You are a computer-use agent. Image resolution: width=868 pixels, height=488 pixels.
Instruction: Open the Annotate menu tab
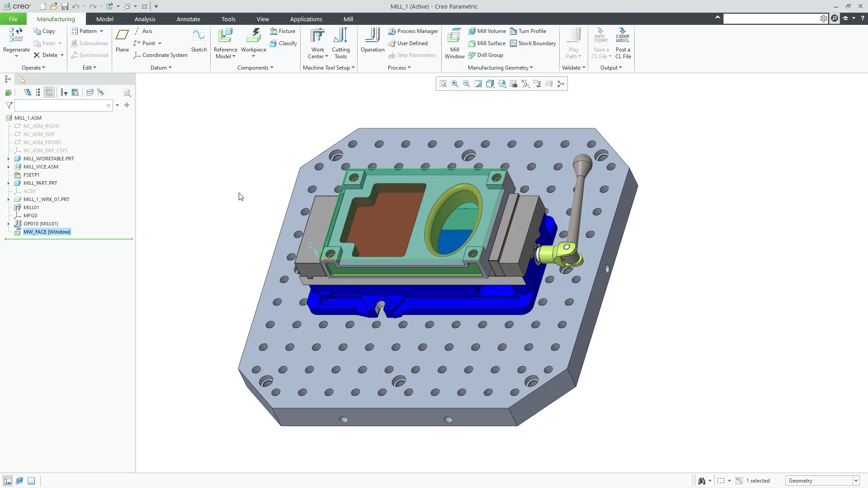pos(189,19)
